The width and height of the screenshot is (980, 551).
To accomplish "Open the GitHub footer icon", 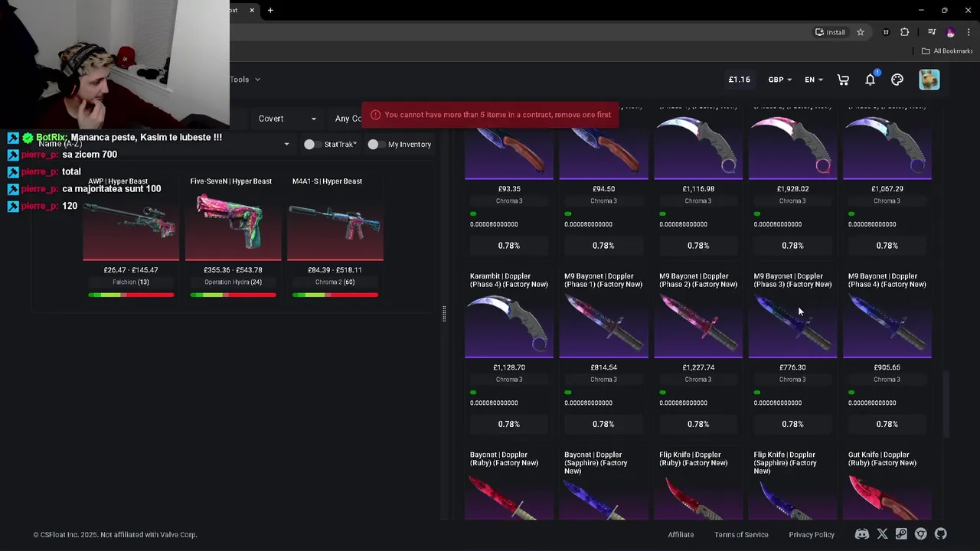I will click(940, 534).
